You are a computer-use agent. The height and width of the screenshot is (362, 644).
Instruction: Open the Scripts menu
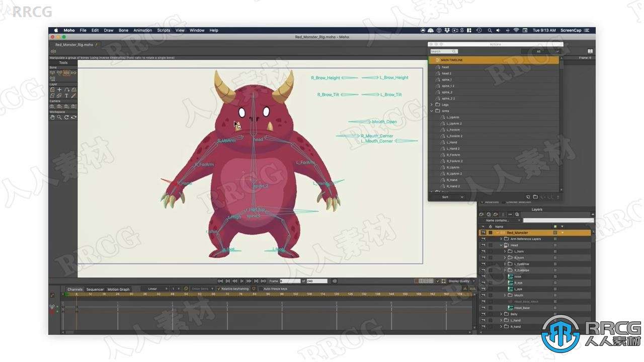pyautogui.click(x=164, y=30)
